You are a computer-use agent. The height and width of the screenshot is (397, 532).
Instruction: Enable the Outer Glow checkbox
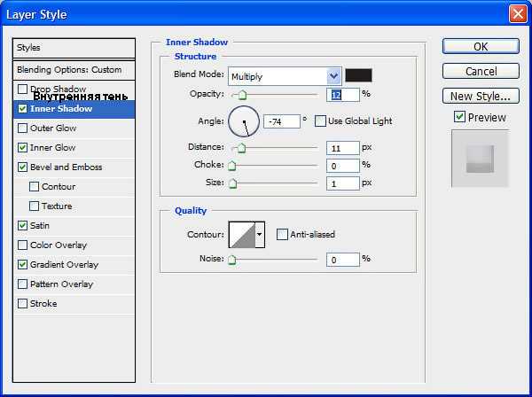pyautogui.click(x=22, y=128)
